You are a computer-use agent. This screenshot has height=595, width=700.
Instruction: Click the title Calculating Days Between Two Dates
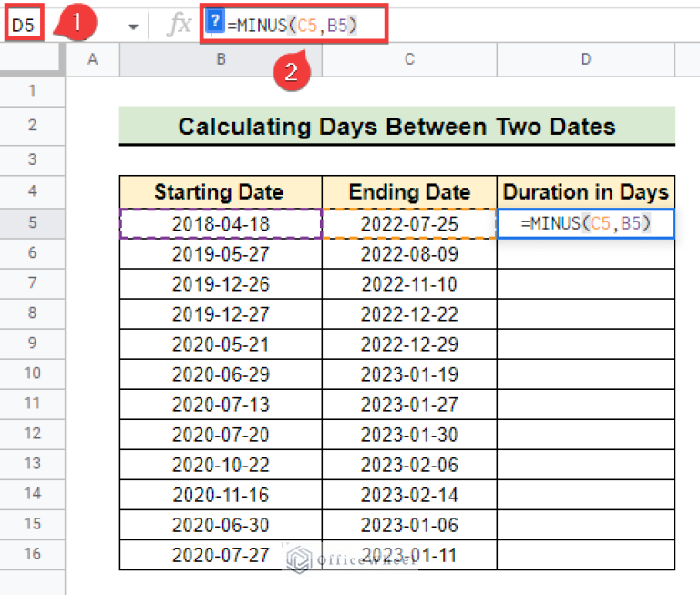pyautogui.click(x=396, y=126)
